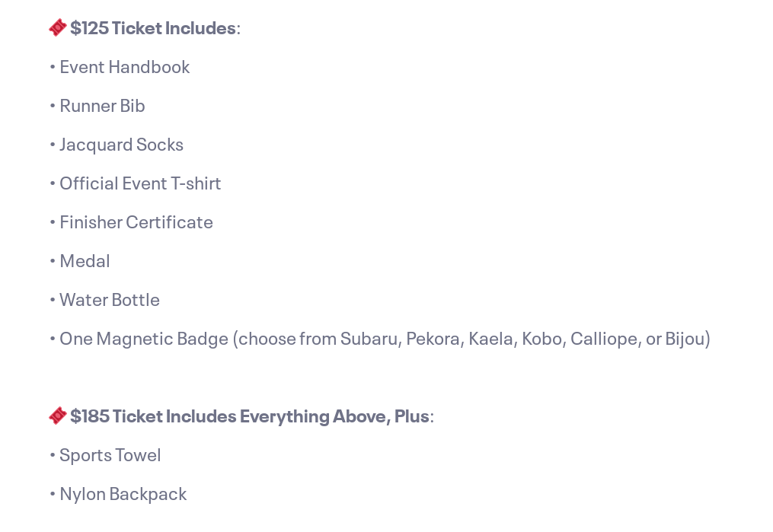The width and height of the screenshot is (773, 532).
Task: Select the 'Water Bottle' text
Action: [x=110, y=300]
